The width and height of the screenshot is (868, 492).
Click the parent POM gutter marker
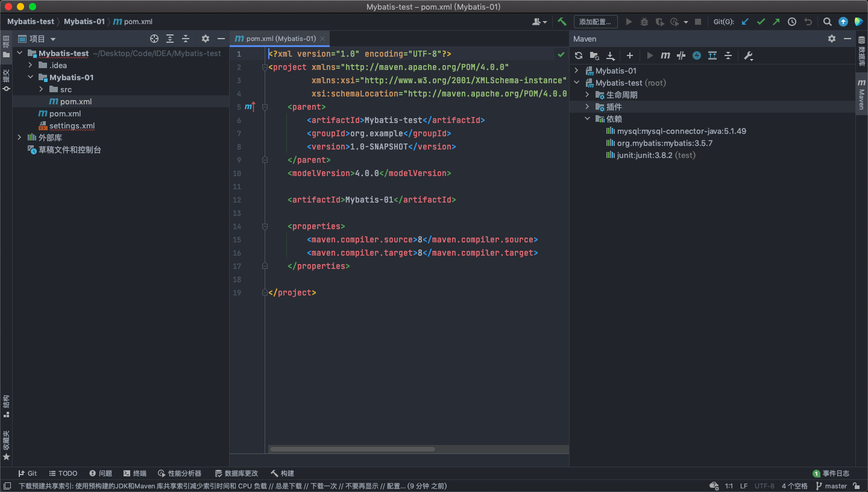pyautogui.click(x=250, y=107)
